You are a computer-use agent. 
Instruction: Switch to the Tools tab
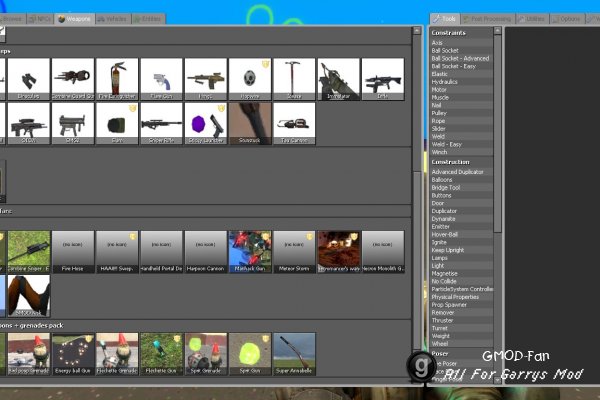(x=445, y=19)
